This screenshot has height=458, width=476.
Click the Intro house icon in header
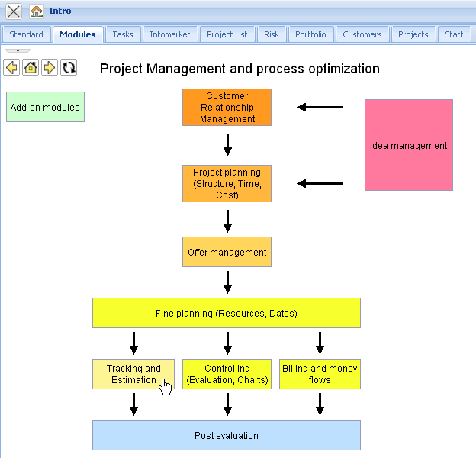(x=37, y=11)
